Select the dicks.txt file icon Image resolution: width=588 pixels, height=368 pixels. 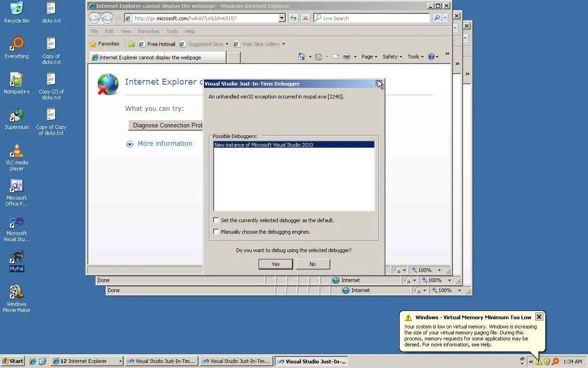point(51,12)
